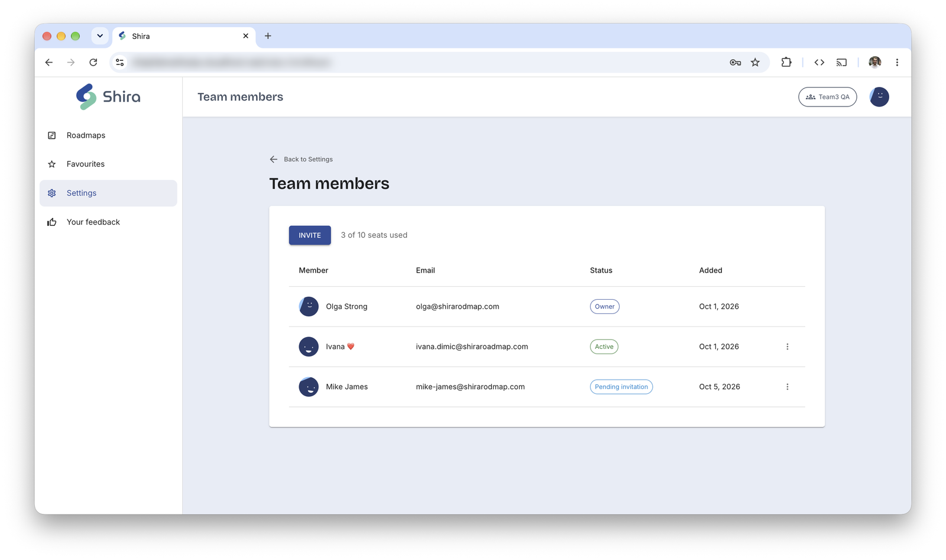Viewport: 946px width, 560px height.
Task: Click olga@shirarodmap.com email
Action: point(457,307)
